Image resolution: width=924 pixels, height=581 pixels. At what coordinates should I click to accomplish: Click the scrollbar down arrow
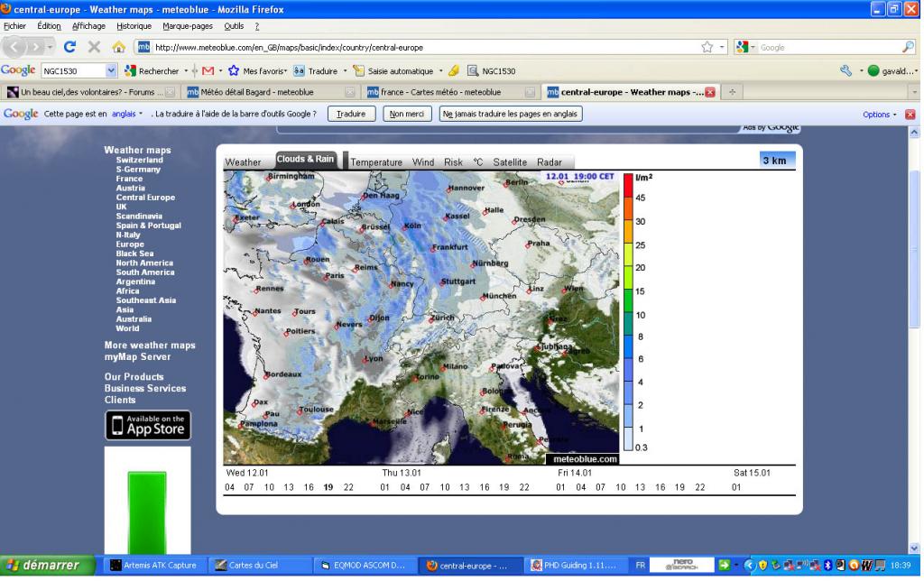point(914,548)
